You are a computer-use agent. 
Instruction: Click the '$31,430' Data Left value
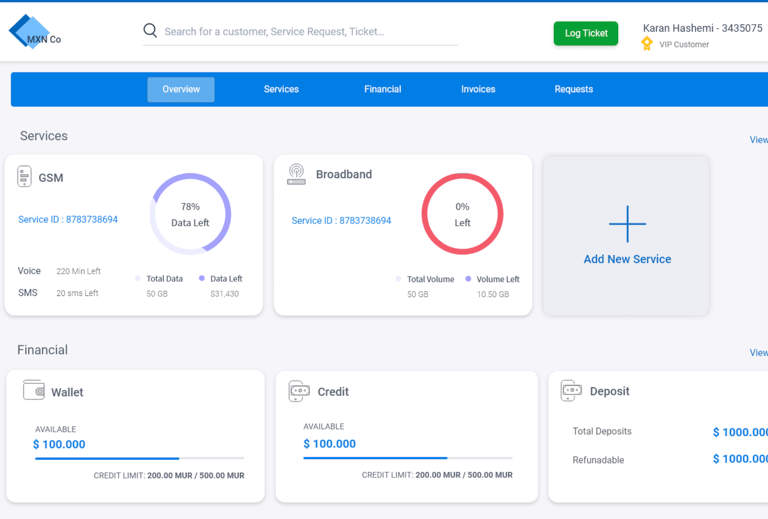(225, 294)
